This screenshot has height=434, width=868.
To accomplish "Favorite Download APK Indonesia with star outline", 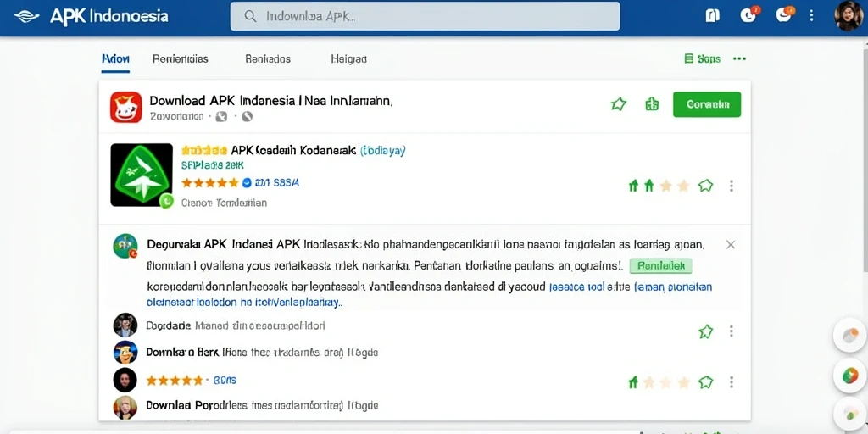I will pyautogui.click(x=618, y=104).
